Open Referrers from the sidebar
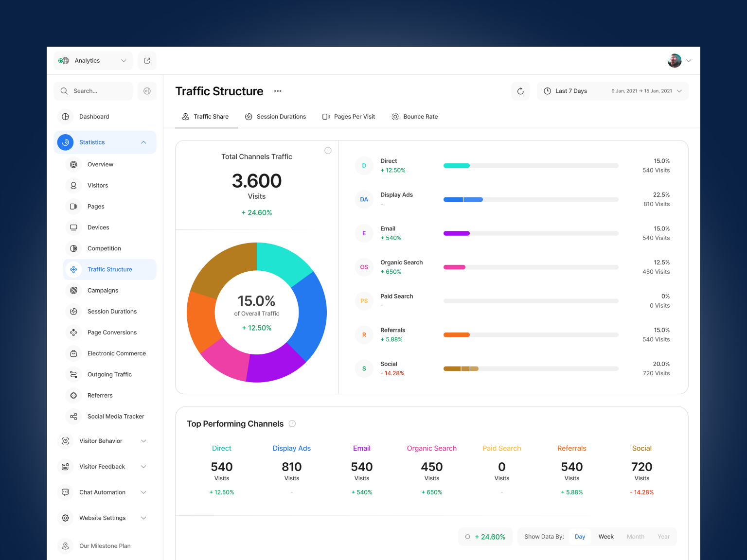 click(x=100, y=395)
